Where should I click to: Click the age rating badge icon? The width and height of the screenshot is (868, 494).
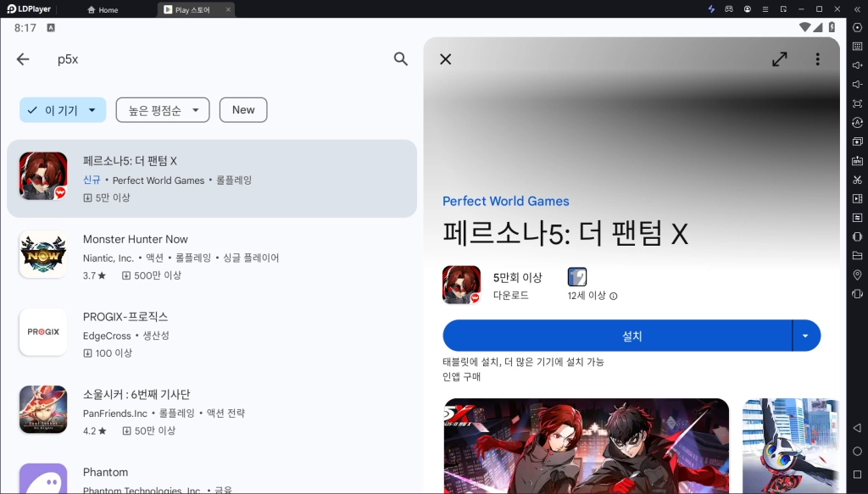point(576,276)
